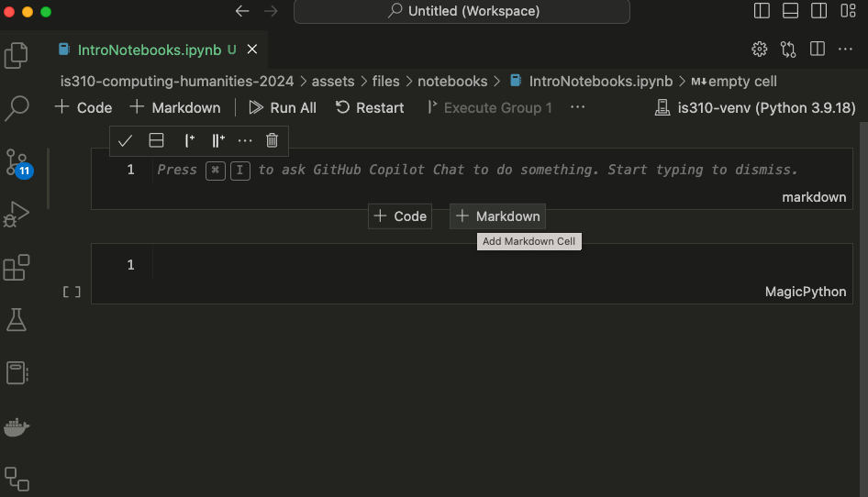Image resolution: width=868 pixels, height=497 pixels.
Task: Split the cell using cell toolbar icon
Action: coord(157,140)
